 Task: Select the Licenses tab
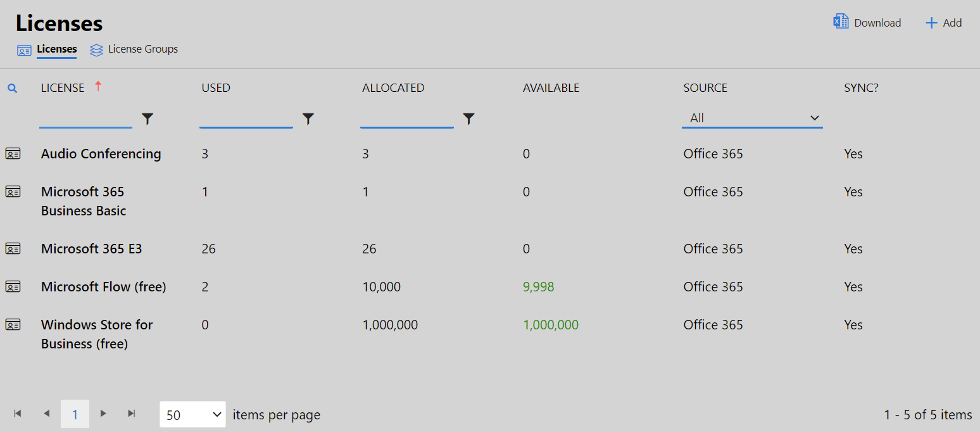56,49
